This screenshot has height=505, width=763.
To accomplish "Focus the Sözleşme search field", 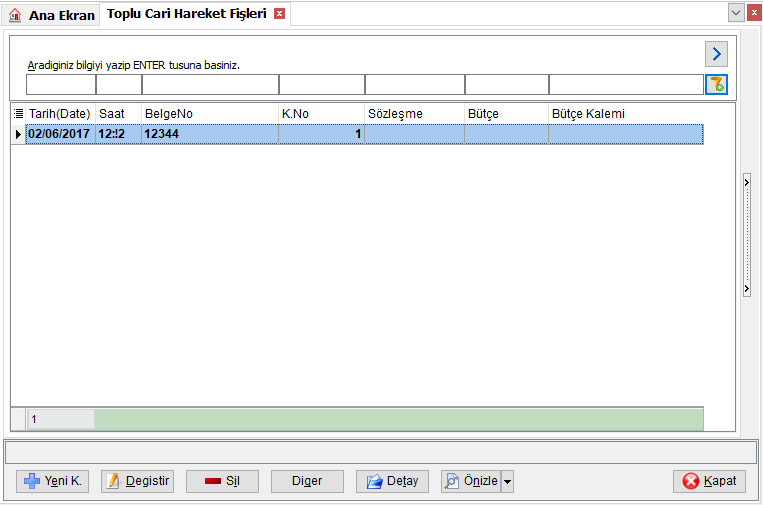I will click(415, 85).
